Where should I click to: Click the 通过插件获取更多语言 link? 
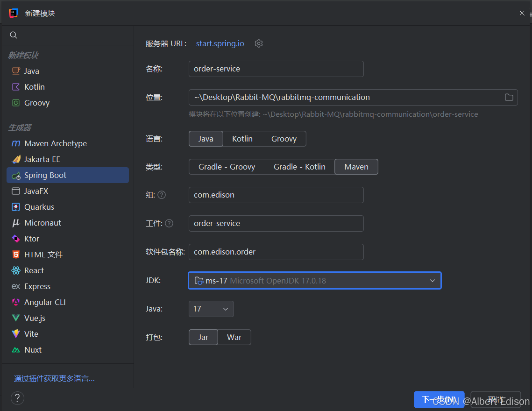click(54, 378)
